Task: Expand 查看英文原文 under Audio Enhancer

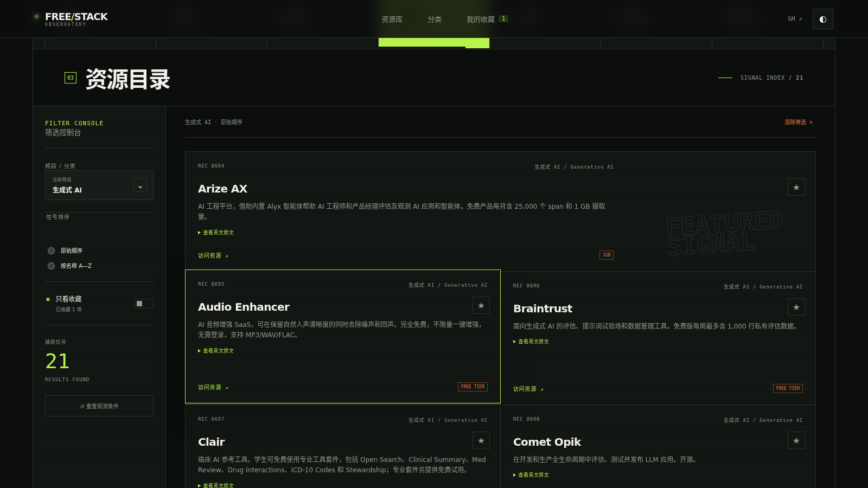Action: point(216,351)
